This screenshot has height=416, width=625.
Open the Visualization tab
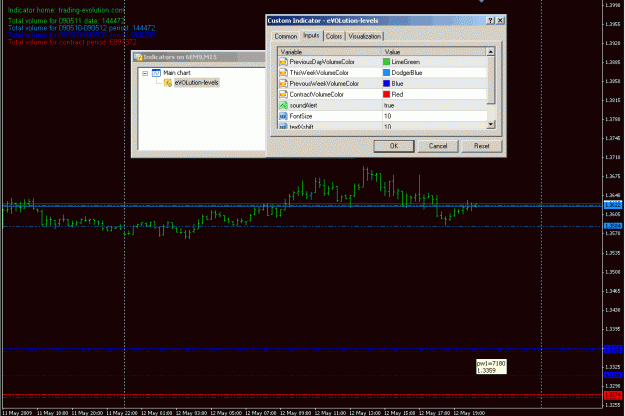pyautogui.click(x=364, y=36)
